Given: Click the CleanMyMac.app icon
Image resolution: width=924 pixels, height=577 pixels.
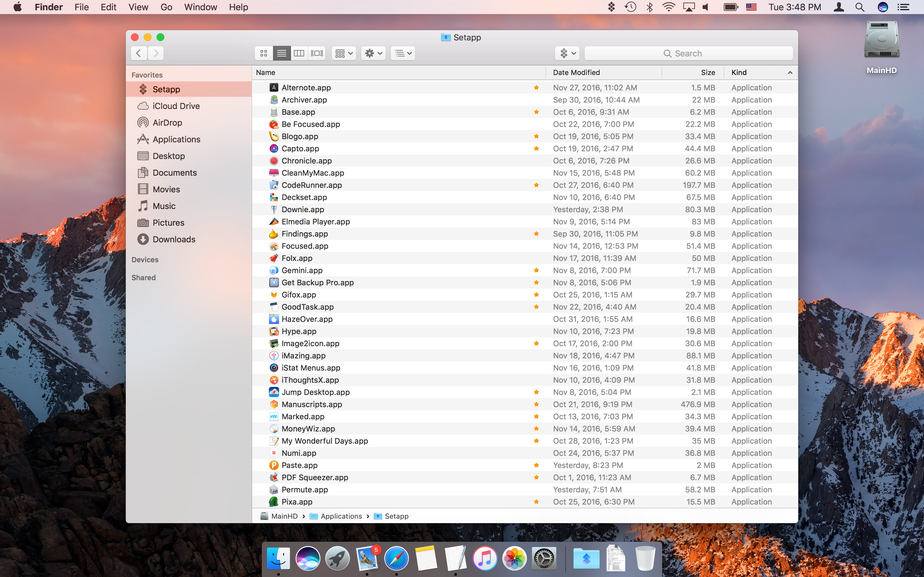Looking at the screenshot, I should [x=274, y=173].
